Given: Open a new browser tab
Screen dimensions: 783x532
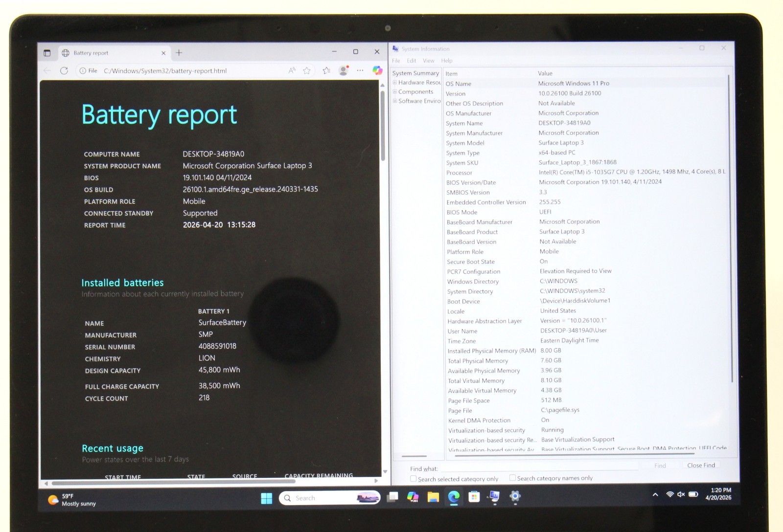Looking at the screenshot, I should [x=179, y=52].
